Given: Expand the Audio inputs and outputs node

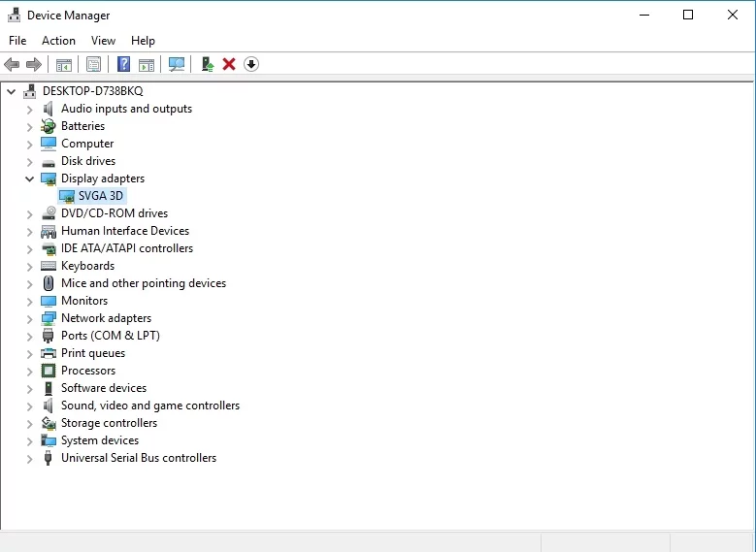Looking at the screenshot, I should click(x=30, y=109).
